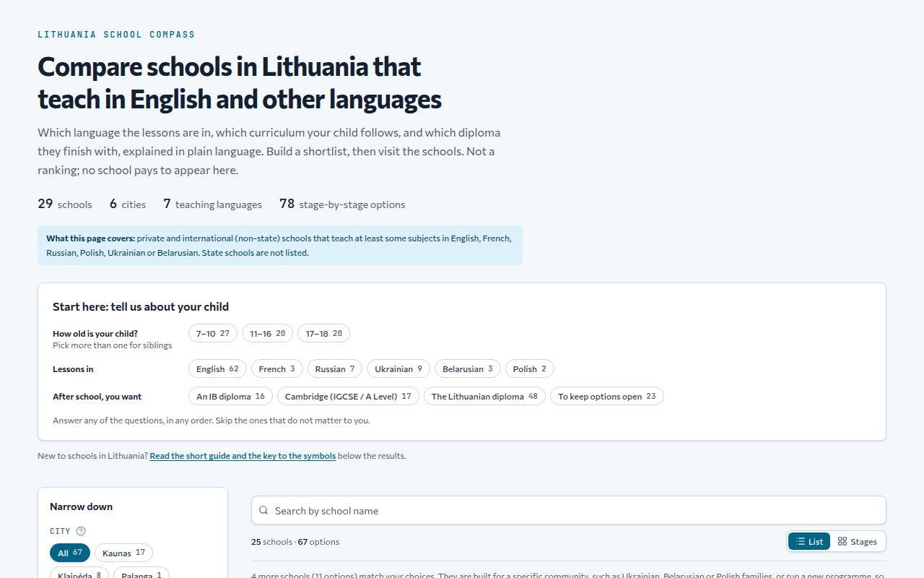The height and width of the screenshot is (578, 924).
Task: Click the 'Lessons in' label
Action: pos(73,368)
